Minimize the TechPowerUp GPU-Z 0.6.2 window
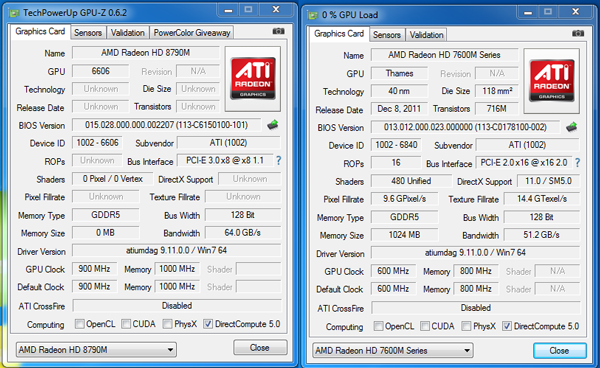600x368 pixels. pyautogui.click(x=228, y=10)
